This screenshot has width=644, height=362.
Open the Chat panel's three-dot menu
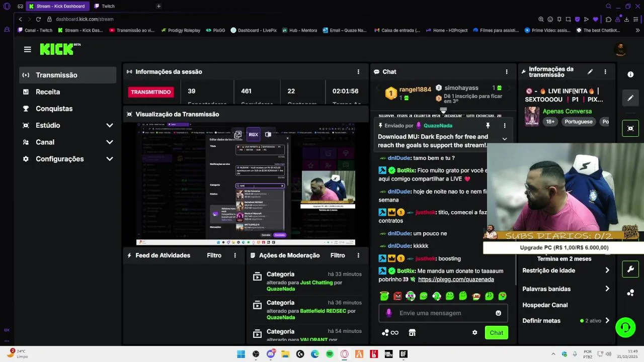[x=507, y=72]
